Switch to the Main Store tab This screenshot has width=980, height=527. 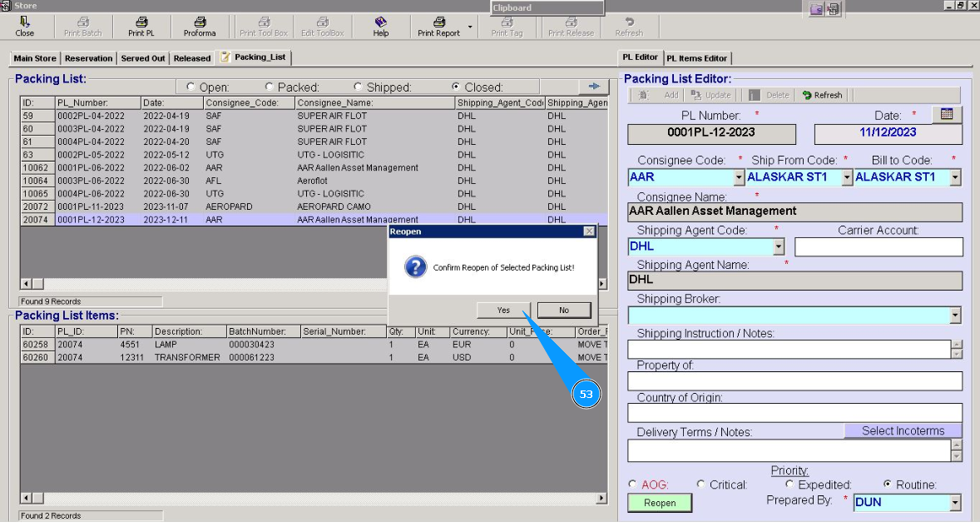pyautogui.click(x=35, y=58)
